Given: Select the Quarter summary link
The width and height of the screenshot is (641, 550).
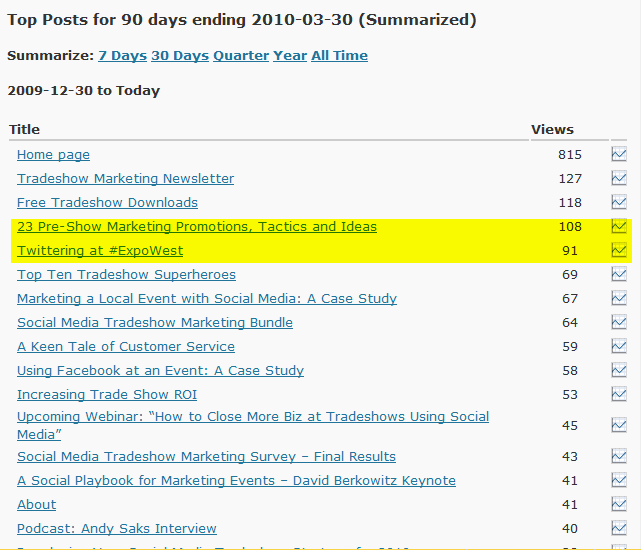Looking at the screenshot, I should [x=241, y=56].
